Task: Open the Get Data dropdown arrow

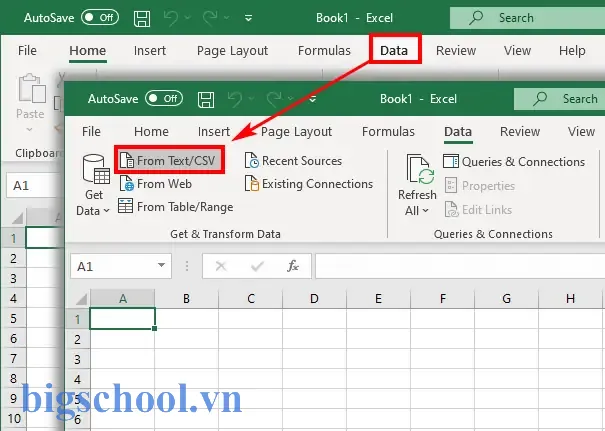Action: pyautogui.click(x=107, y=211)
